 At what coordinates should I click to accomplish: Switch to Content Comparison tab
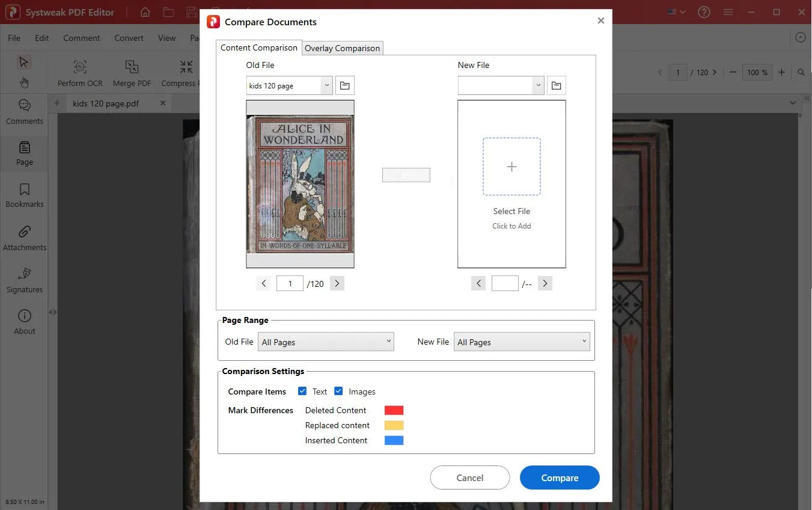click(258, 48)
